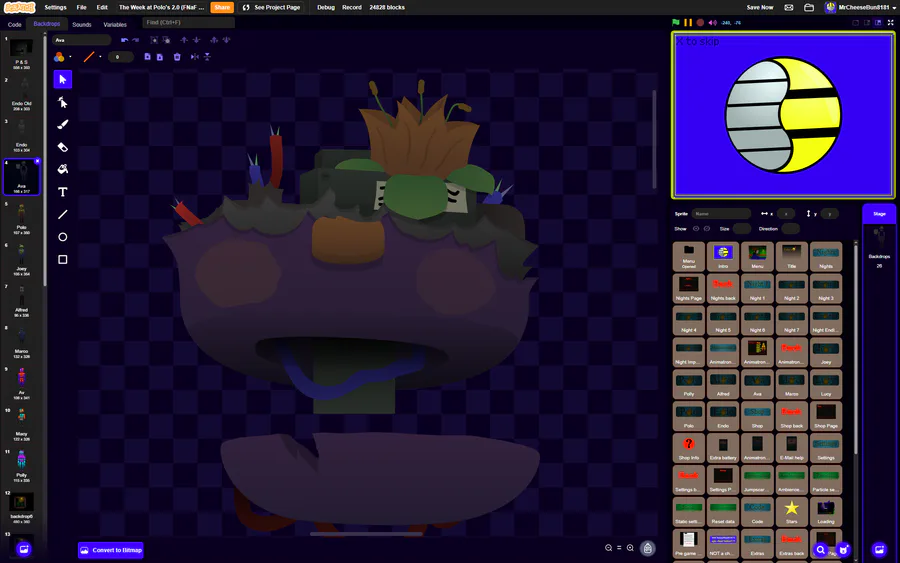Click the Find (Ctrl+F) search box
Screen dimensions: 900x563
[x=188, y=22]
